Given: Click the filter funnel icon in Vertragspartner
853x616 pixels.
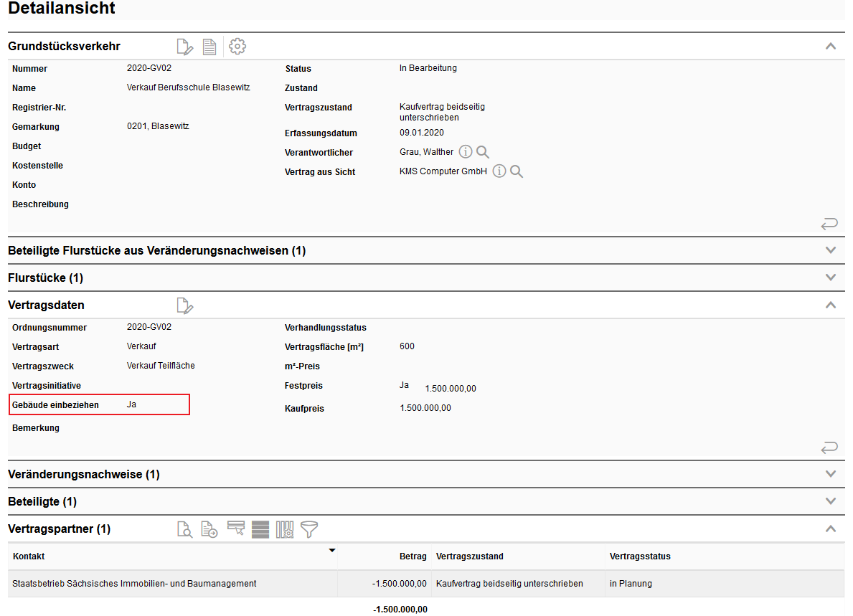Looking at the screenshot, I should pyautogui.click(x=309, y=529).
